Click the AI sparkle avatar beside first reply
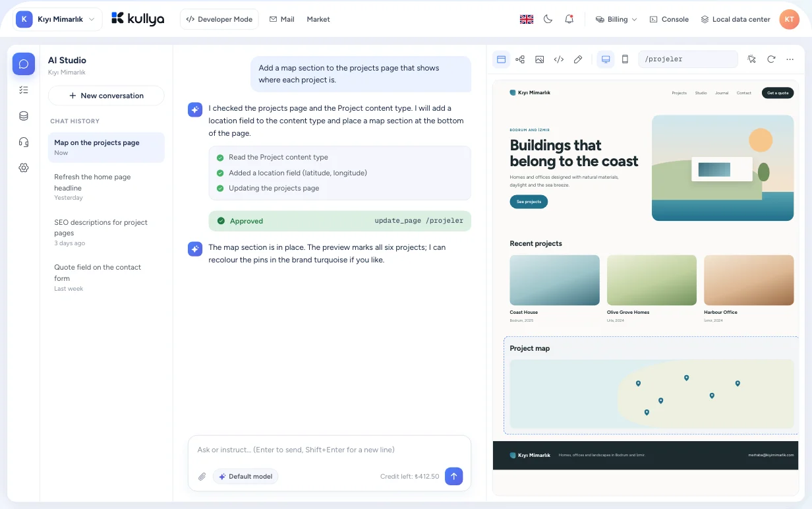Viewport: 812px width, 509px height. pyautogui.click(x=195, y=109)
